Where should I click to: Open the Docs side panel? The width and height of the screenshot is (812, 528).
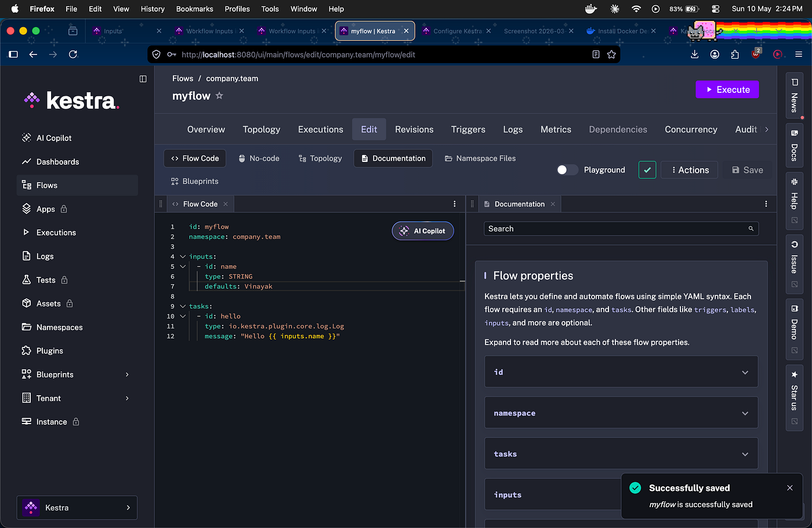point(794,146)
